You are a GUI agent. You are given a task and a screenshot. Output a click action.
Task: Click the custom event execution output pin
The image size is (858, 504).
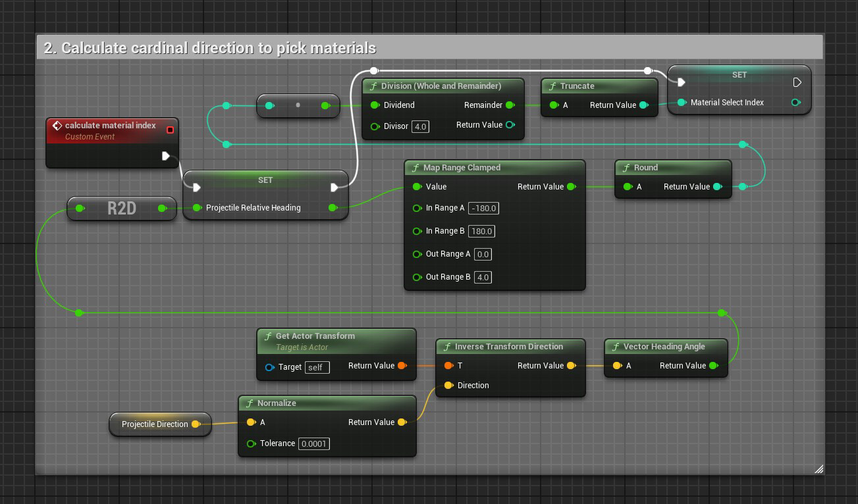[166, 156]
